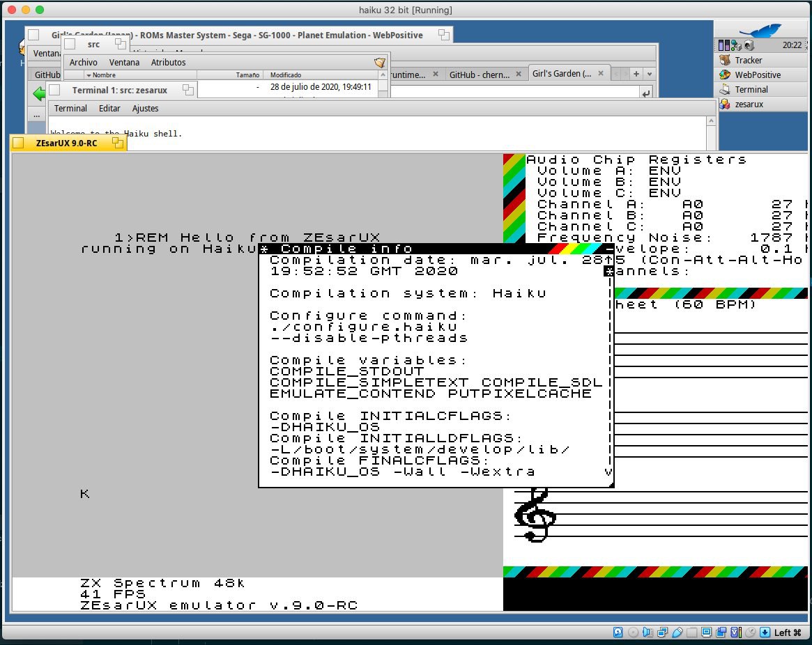Click the Deskbar clock showing 20:22
Screen dimensions: 812x645
[792, 45]
